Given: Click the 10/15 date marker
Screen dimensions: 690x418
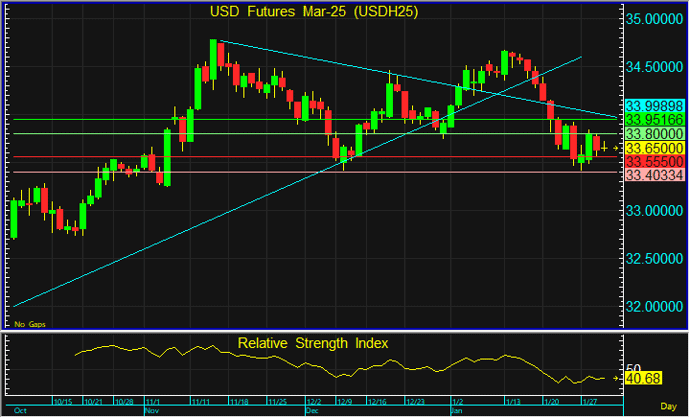Looking at the screenshot, I should 62,402.
